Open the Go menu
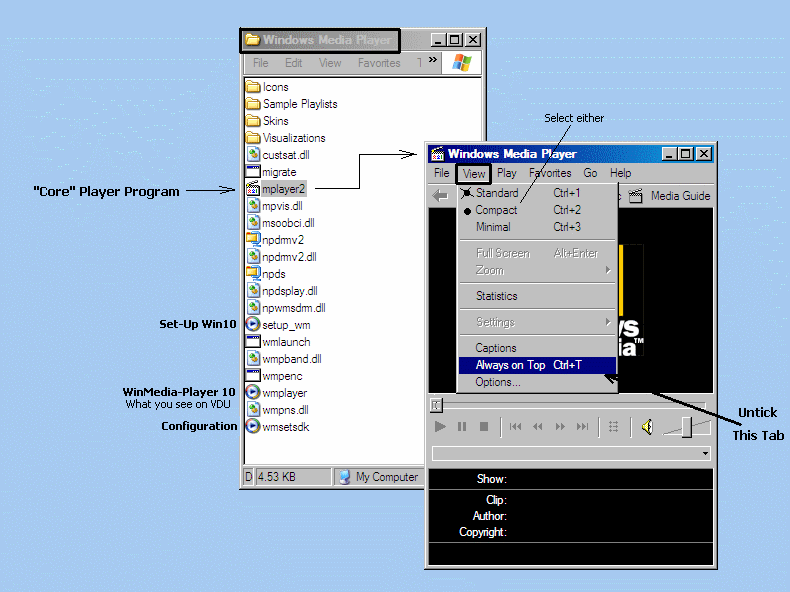 click(590, 173)
